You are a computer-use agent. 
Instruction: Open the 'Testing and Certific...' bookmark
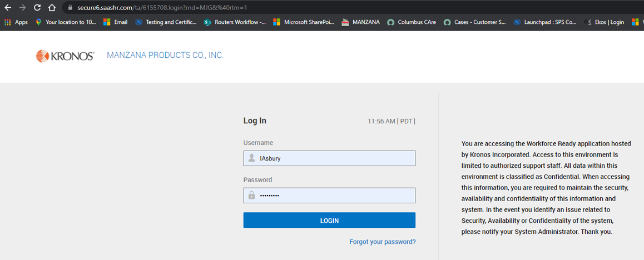click(x=166, y=22)
